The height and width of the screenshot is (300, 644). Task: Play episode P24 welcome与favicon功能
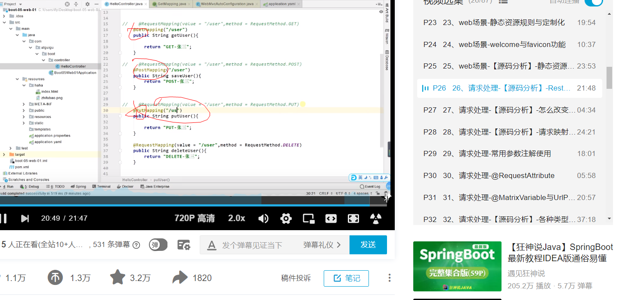pyautogui.click(x=510, y=44)
